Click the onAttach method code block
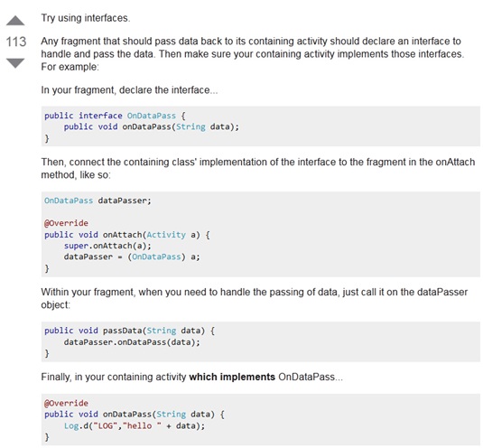 click(261, 235)
